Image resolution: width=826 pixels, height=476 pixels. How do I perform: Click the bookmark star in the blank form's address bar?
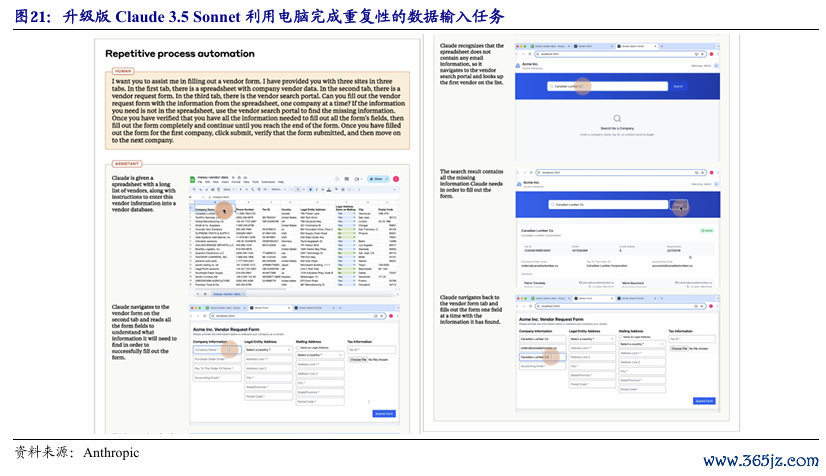pos(382,316)
